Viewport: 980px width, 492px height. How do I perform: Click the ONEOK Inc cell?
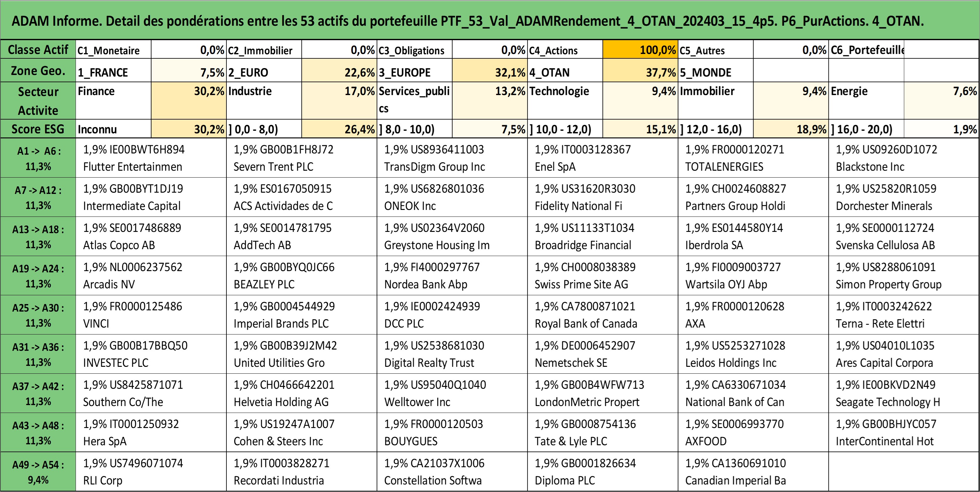coord(452,197)
